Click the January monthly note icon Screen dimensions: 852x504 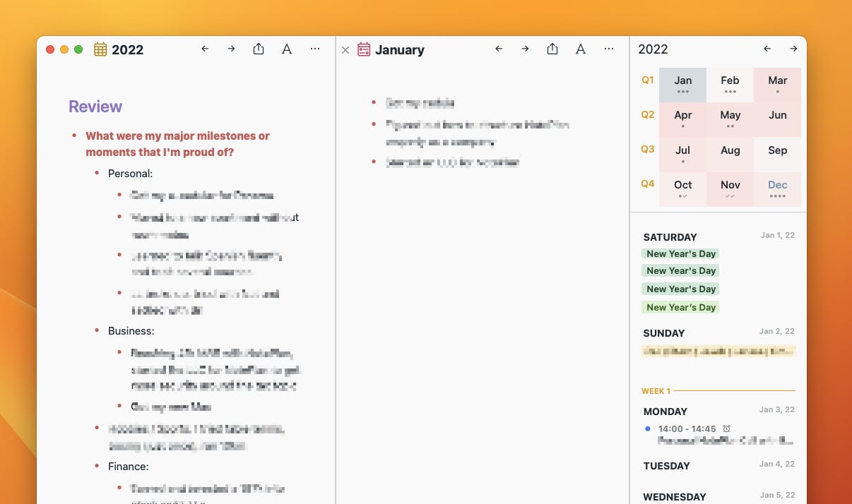(364, 49)
